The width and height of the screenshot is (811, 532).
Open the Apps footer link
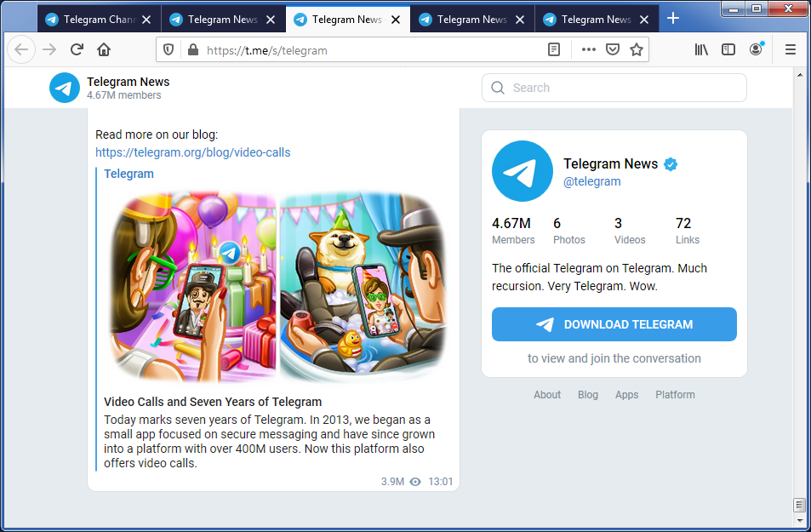[x=626, y=394]
